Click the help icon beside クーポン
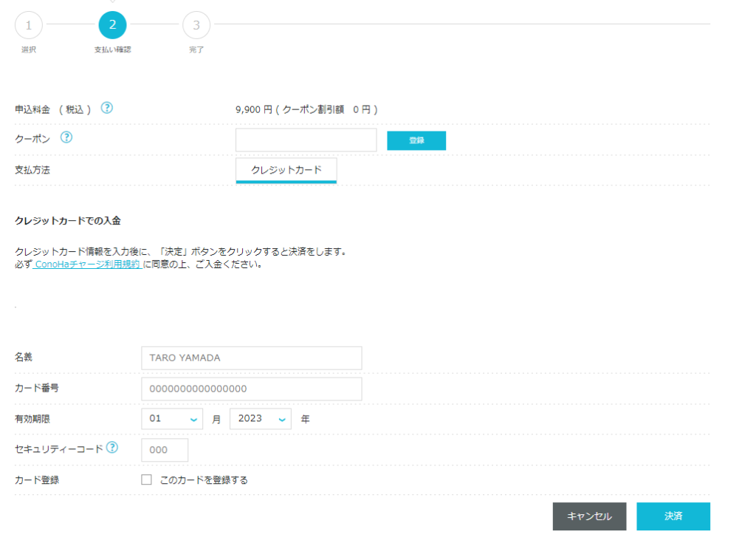756x543 pixels. click(x=66, y=137)
